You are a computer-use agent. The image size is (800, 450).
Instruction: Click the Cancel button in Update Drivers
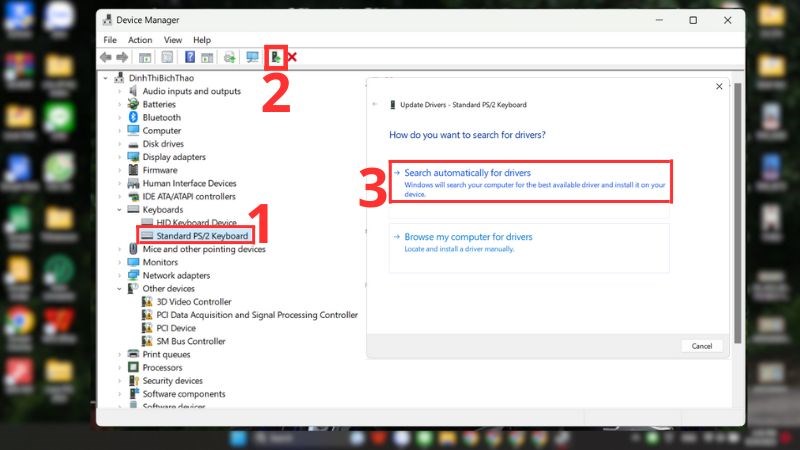[702, 346]
